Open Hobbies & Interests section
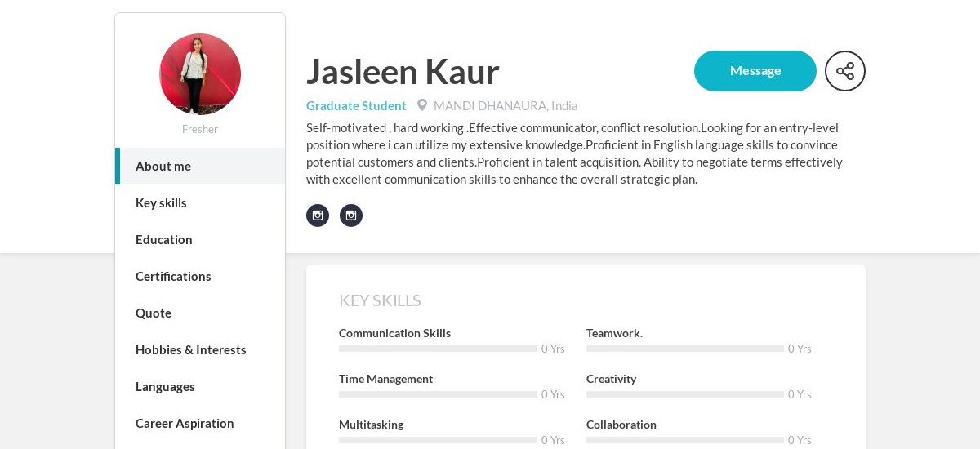Viewport: 980px width, 449px height. (200, 349)
